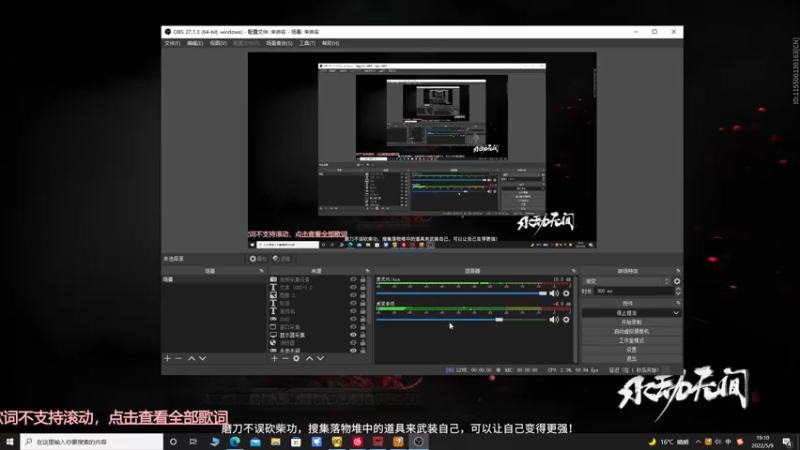Decrease transition duration with down arrow
800x450 pixels.
[678, 293]
